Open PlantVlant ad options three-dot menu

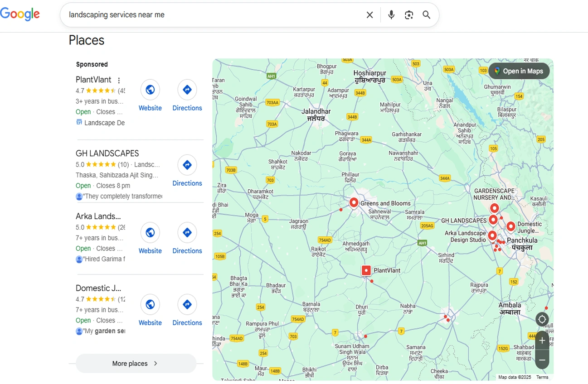119,81
